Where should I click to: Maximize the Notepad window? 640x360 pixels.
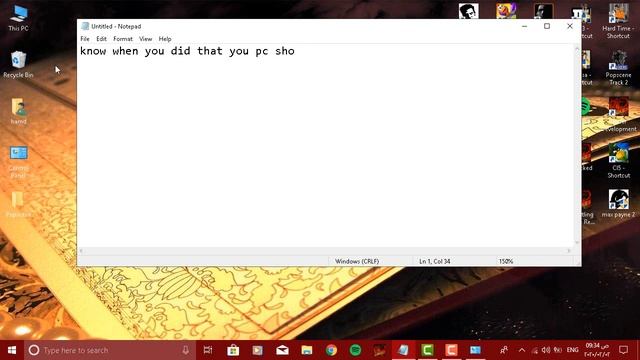click(x=547, y=26)
